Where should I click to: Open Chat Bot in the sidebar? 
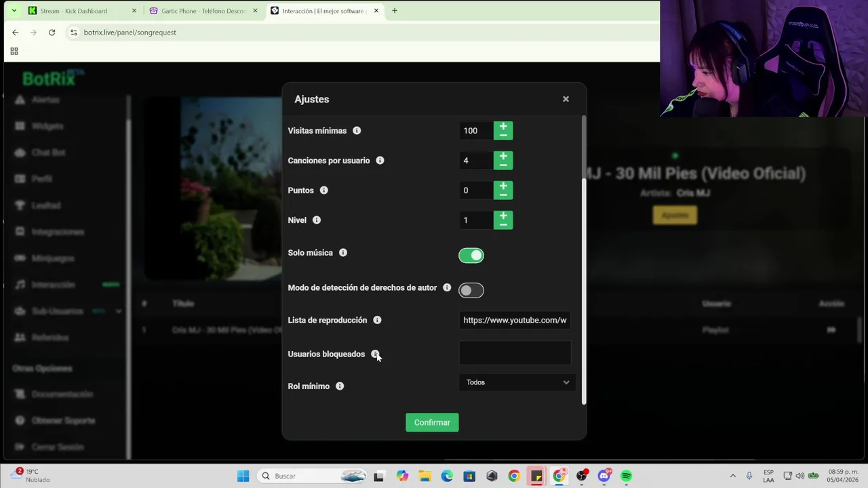pyautogui.click(x=48, y=152)
